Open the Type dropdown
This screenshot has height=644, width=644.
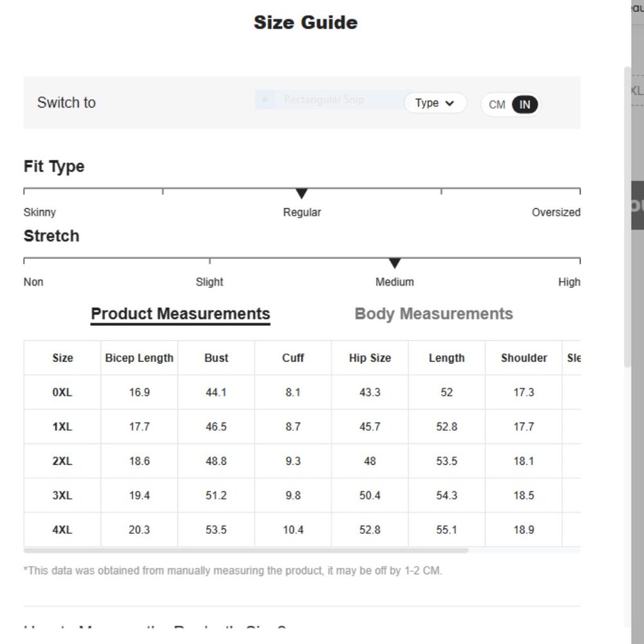(435, 102)
